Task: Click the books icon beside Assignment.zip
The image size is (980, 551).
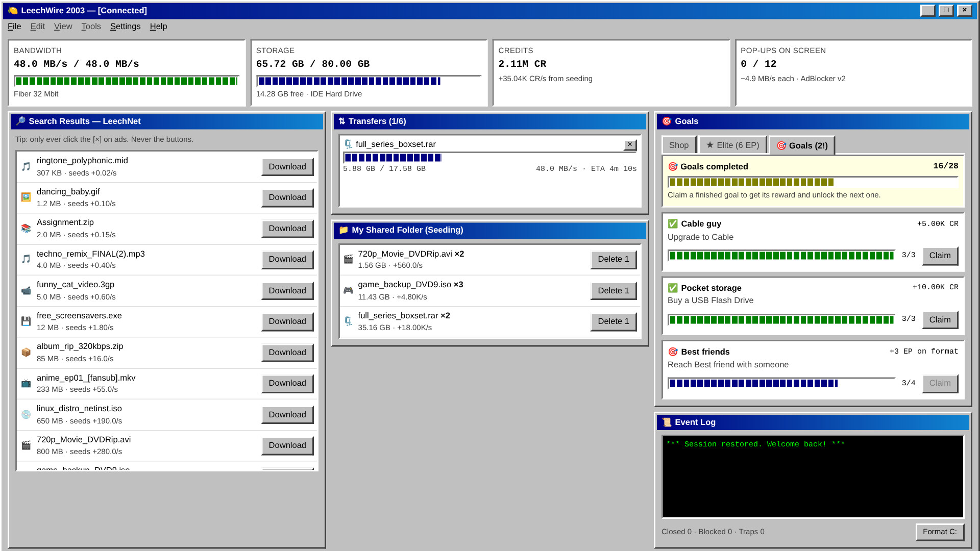Action: (26, 228)
